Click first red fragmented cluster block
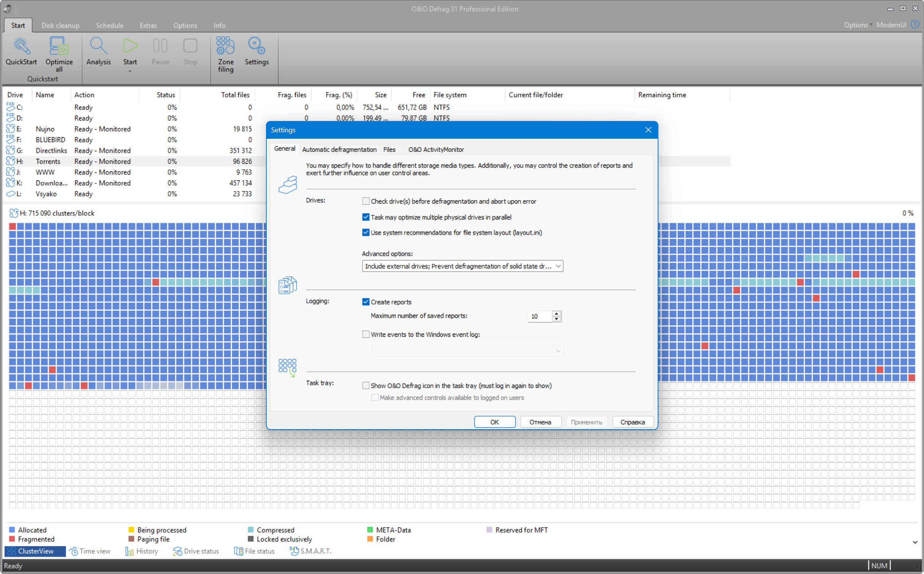The image size is (924, 574). pos(13,226)
